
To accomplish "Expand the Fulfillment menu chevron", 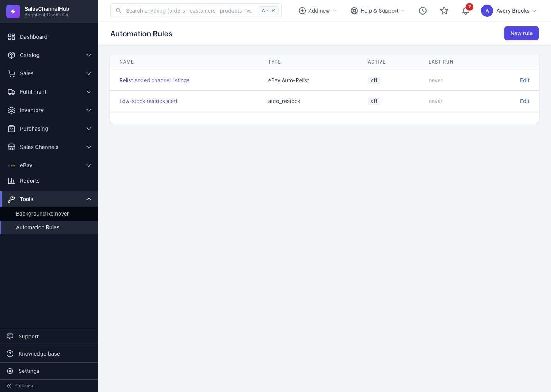I will (89, 92).
